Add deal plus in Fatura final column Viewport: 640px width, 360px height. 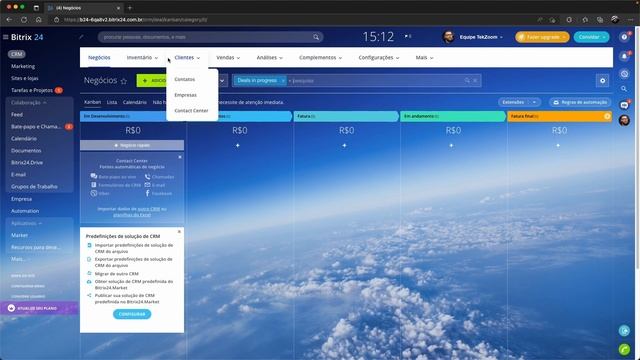click(558, 145)
